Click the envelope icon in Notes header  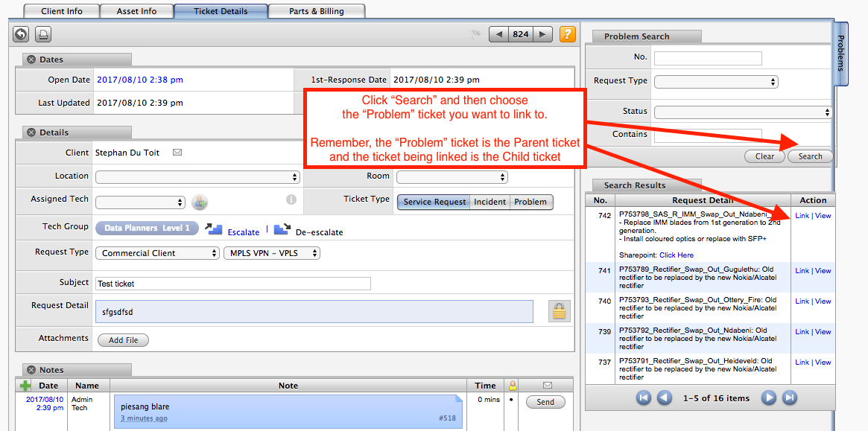[x=548, y=385]
